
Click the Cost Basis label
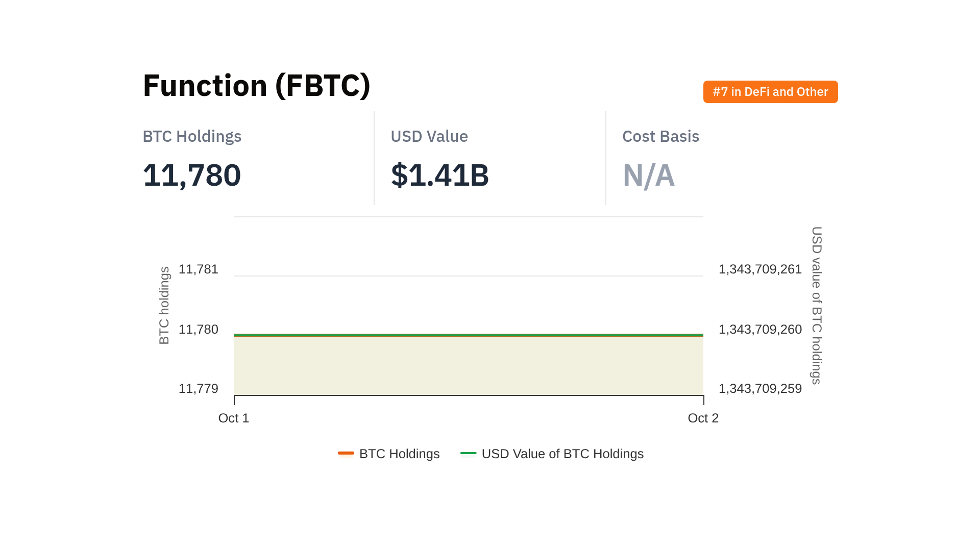660,136
